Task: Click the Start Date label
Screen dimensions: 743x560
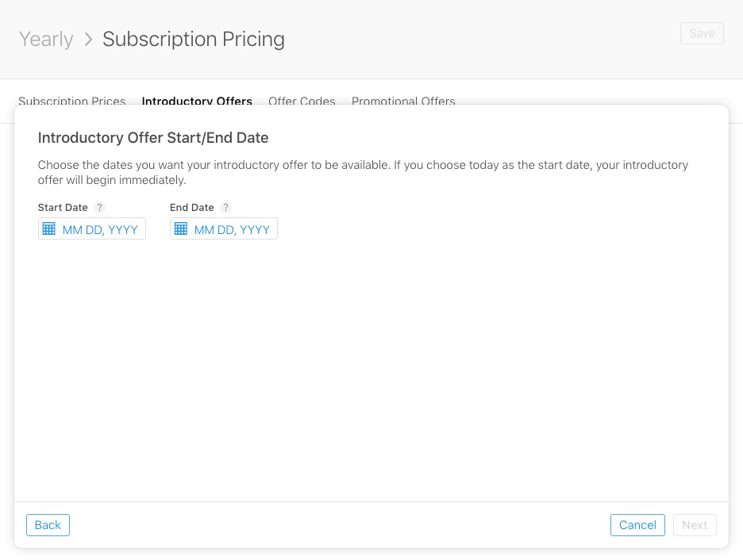Action: pos(63,207)
